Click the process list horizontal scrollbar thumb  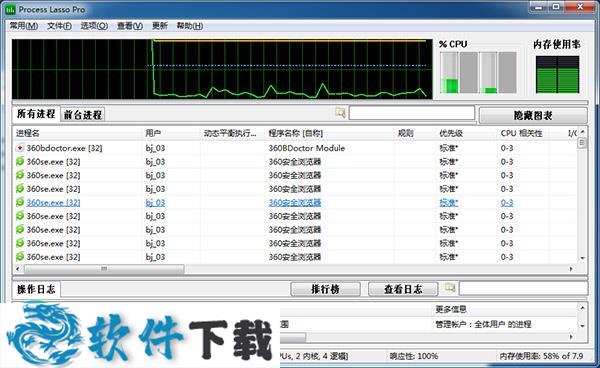[104, 269]
